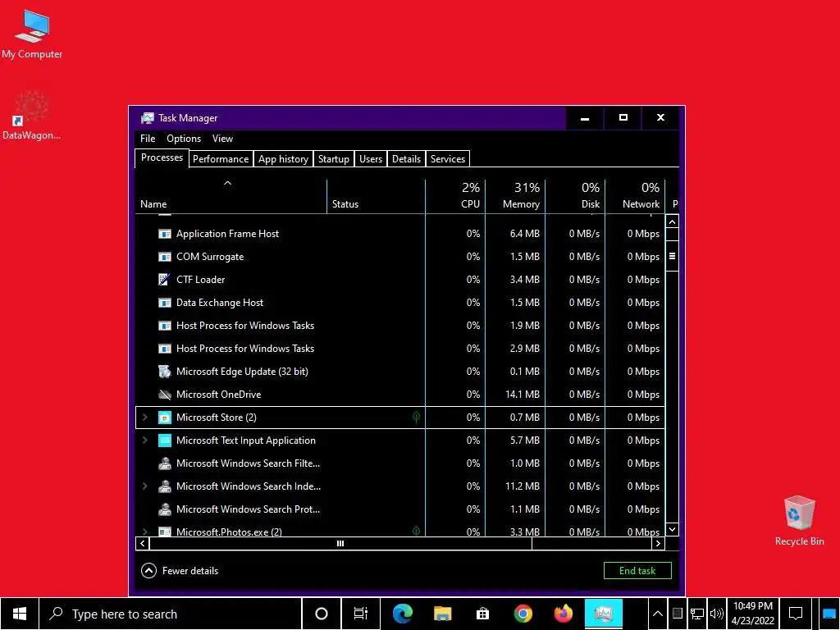Open My Computer desktop icon

(x=32, y=34)
